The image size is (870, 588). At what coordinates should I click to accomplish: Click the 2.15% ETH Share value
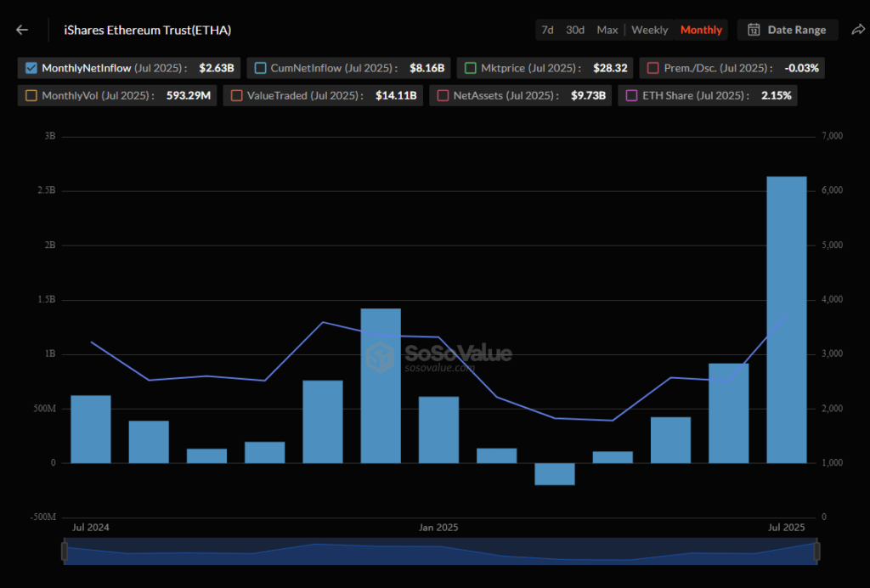777,95
